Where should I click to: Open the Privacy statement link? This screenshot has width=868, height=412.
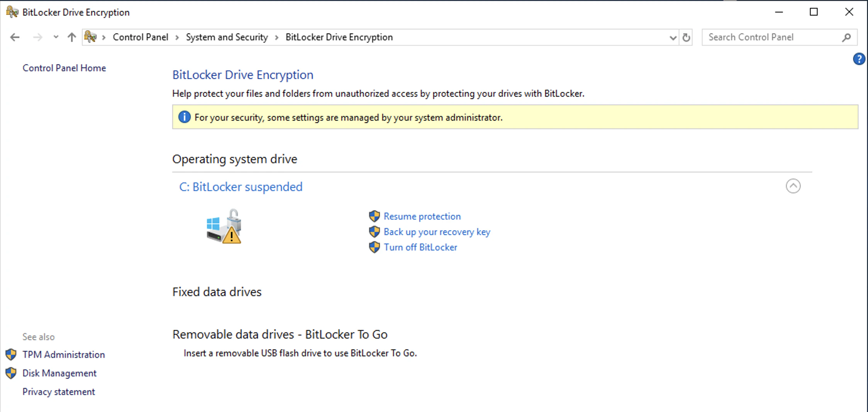59,392
